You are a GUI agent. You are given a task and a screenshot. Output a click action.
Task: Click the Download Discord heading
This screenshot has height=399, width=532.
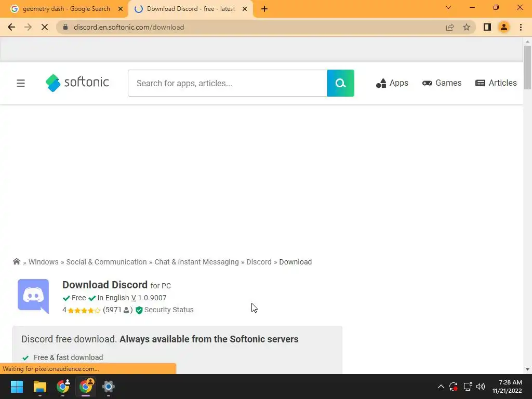105,285
